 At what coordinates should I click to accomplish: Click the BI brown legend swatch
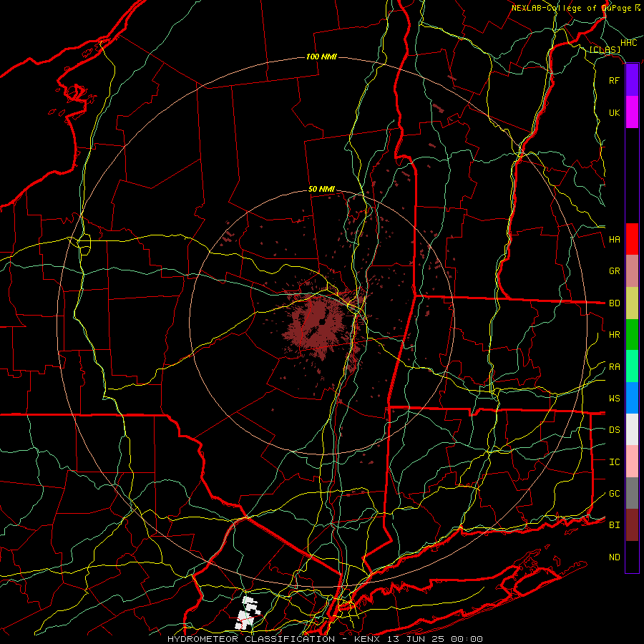click(x=632, y=525)
